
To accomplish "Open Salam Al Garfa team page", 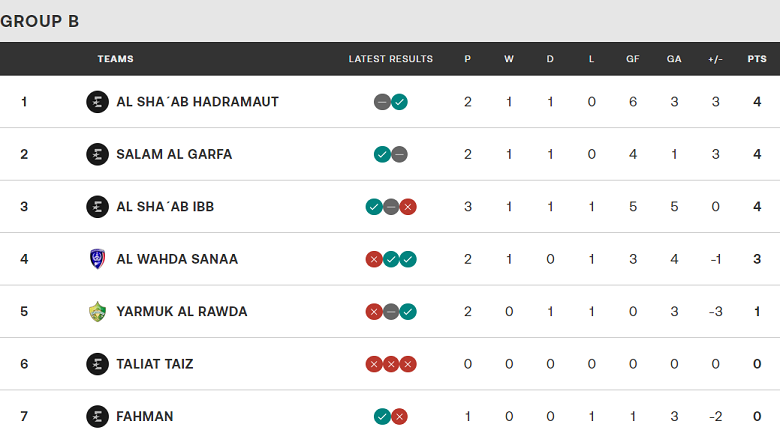I will (174, 154).
